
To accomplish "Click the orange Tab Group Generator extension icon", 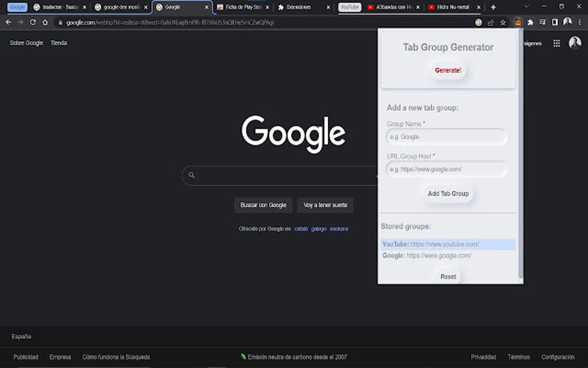I will point(518,22).
